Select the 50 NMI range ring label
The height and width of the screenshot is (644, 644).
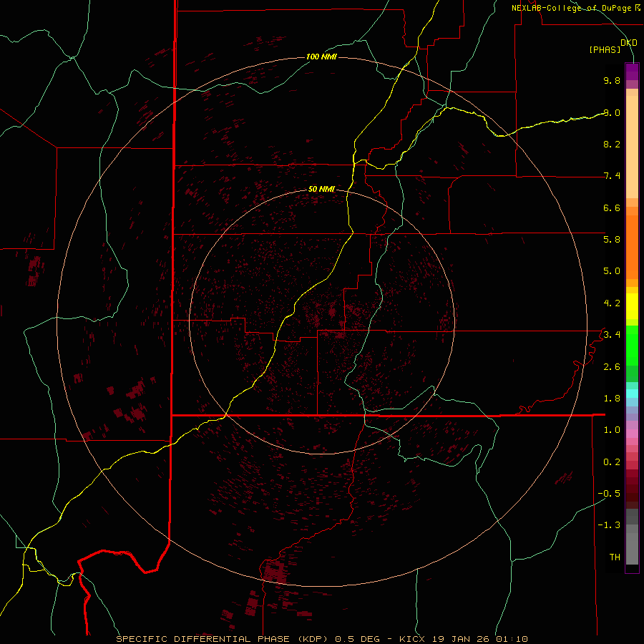click(x=321, y=189)
